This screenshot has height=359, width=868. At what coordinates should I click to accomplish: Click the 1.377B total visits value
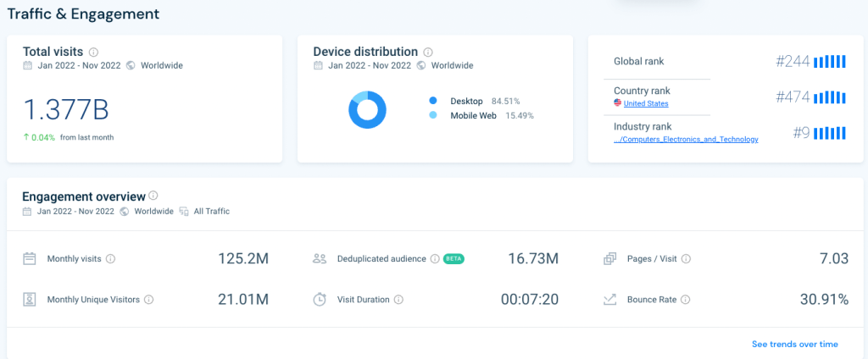(66, 109)
